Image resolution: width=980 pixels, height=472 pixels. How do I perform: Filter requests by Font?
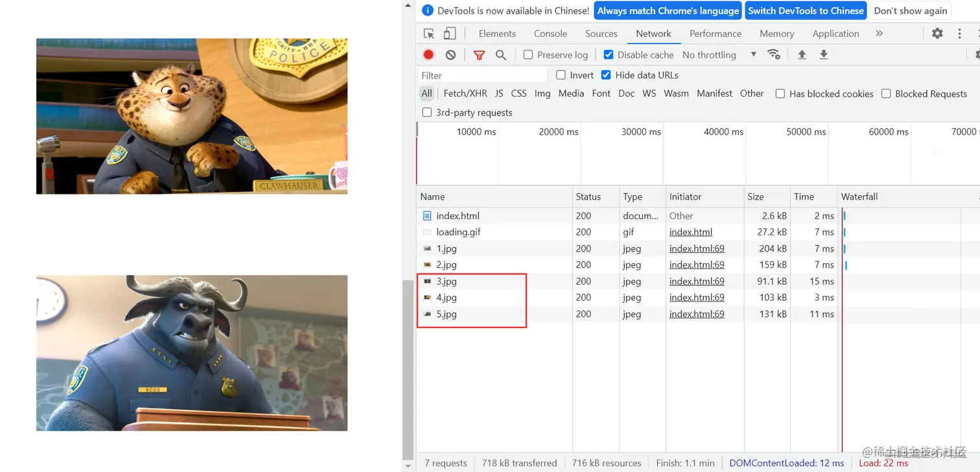(601, 93)
